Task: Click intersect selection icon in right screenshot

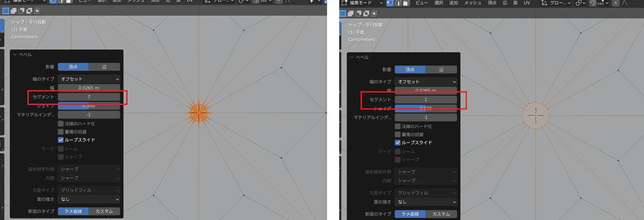Action: (374, 13)
